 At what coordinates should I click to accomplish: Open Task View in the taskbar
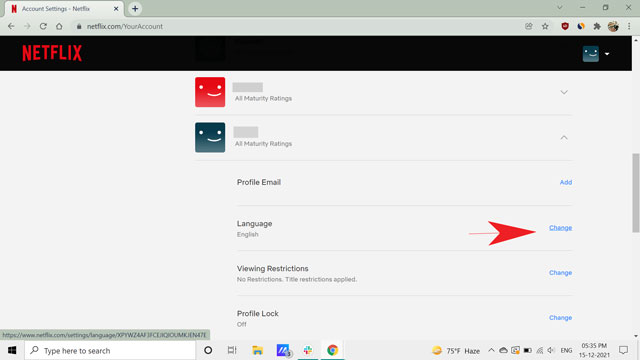click(x=232, y=350)
